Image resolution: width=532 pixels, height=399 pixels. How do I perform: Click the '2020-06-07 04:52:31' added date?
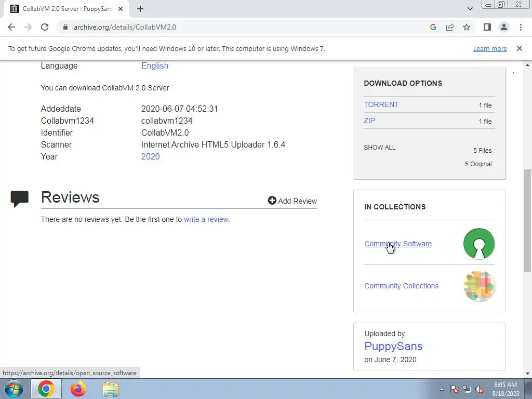(x=179, y=109)
